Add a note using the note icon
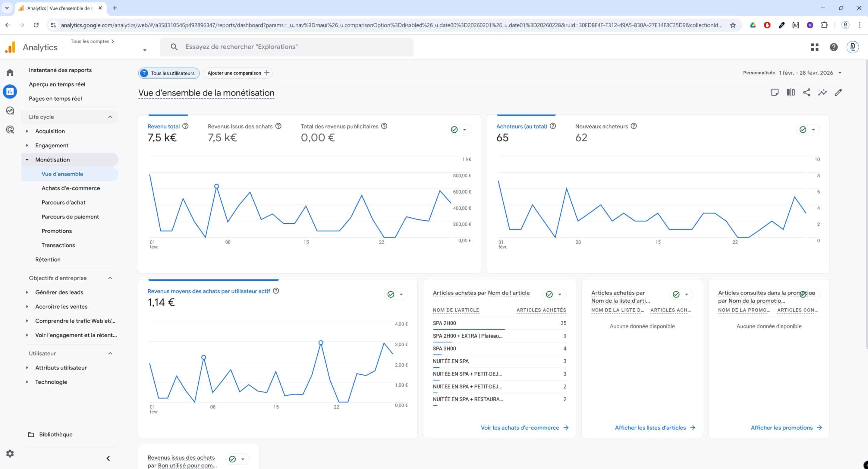This screenshot has width=868, height=469. coord(775,92)
